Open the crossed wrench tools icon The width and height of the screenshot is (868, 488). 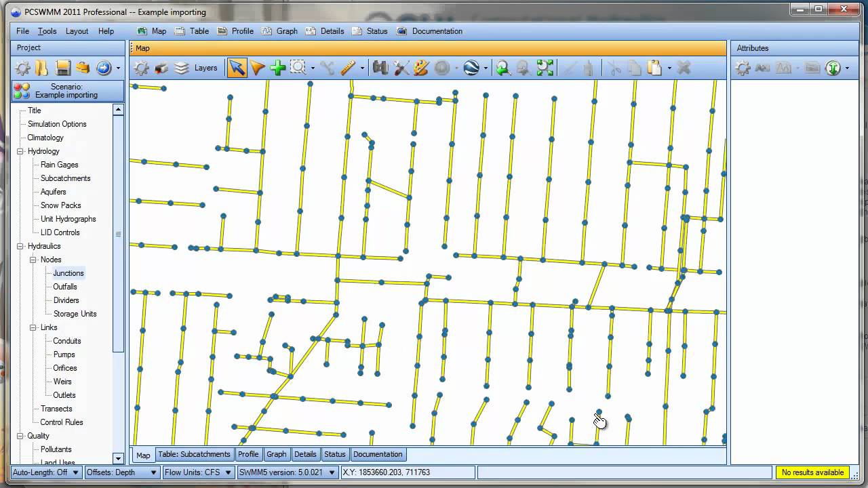pos(401,68)
